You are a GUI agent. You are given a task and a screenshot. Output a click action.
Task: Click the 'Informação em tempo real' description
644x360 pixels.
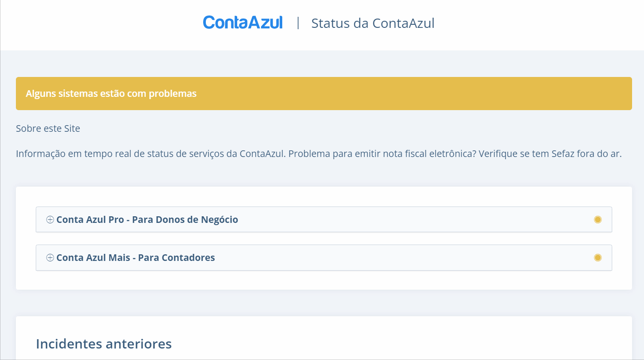319,154
